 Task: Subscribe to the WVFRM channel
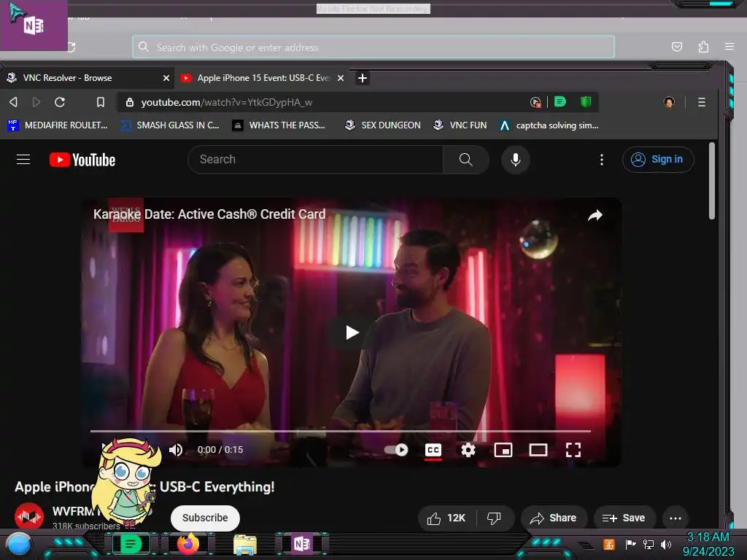click(x=205, y=518)
